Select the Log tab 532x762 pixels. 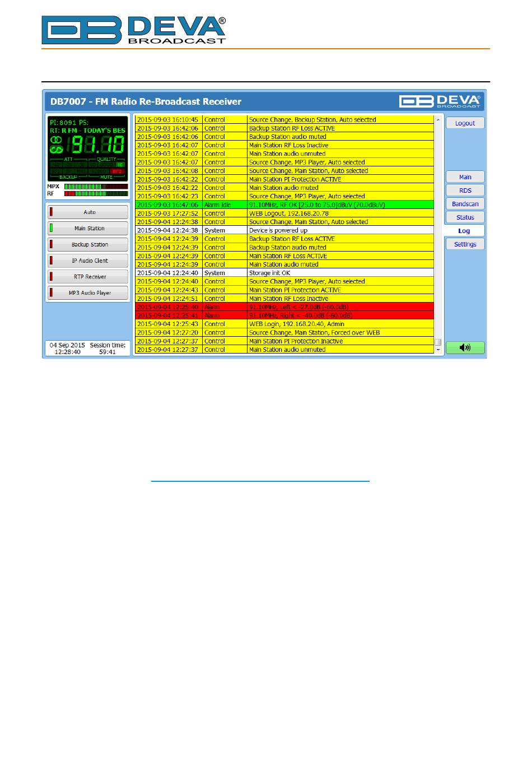pos(464,231)
